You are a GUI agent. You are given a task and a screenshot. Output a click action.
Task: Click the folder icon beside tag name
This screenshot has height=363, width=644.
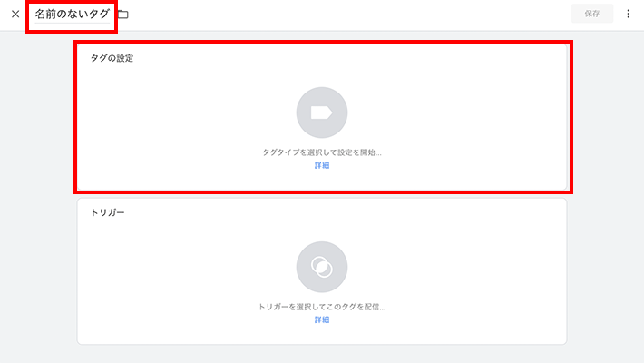pyautogui.click(x=123, y=15)
